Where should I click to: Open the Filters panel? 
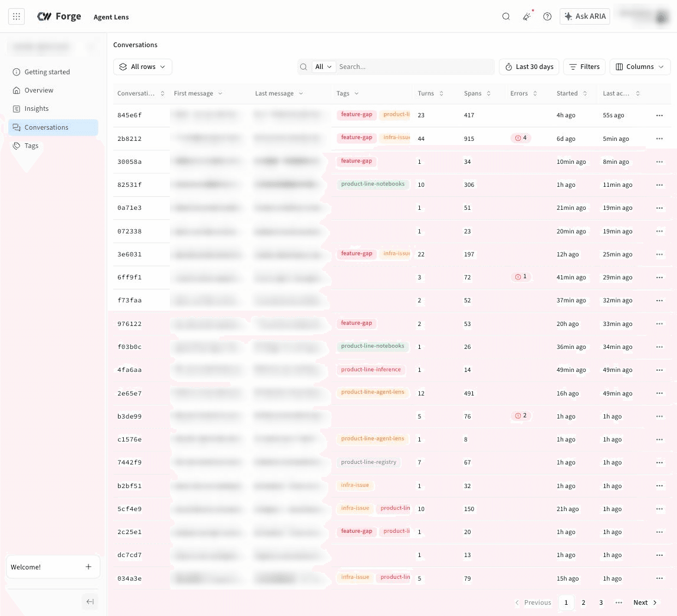(x=584, y=67)
